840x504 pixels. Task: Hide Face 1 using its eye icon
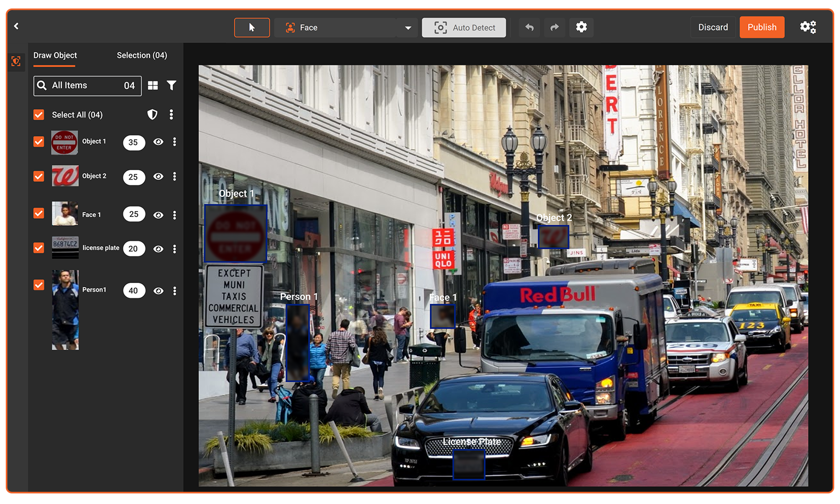click(158, 215)
